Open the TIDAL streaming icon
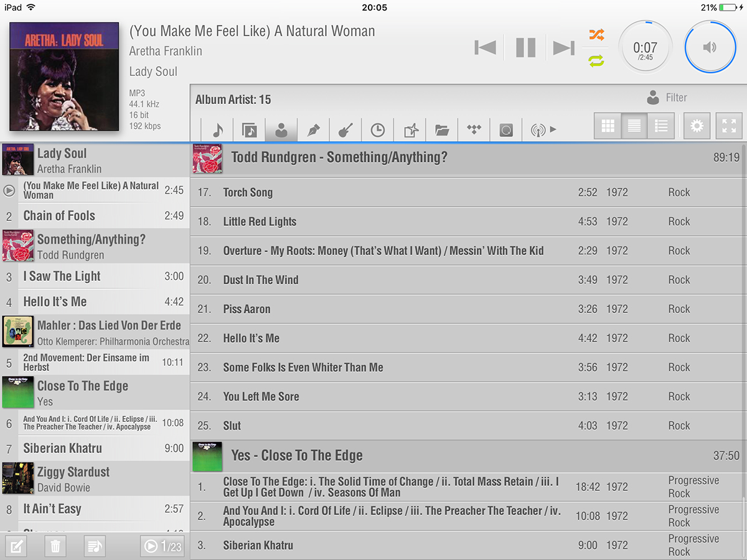This screenshot has width=747, height=560. [x=474, y=130]
